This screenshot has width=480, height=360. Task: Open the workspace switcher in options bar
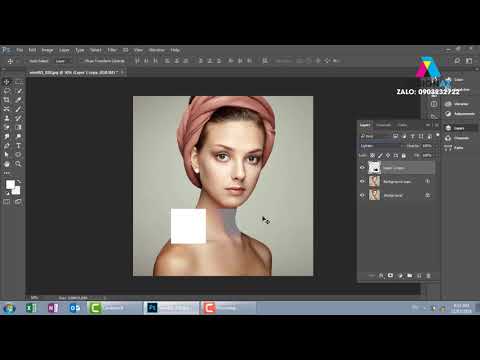pos(469,61)
